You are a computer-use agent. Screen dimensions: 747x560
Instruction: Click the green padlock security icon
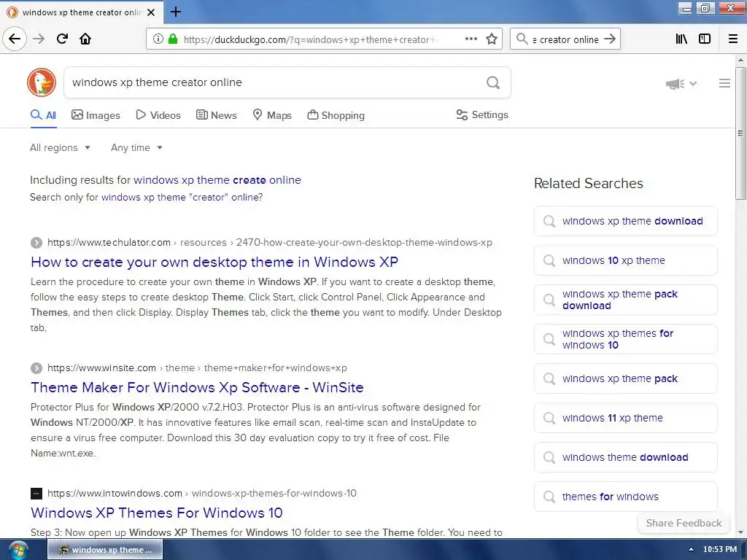173,39
